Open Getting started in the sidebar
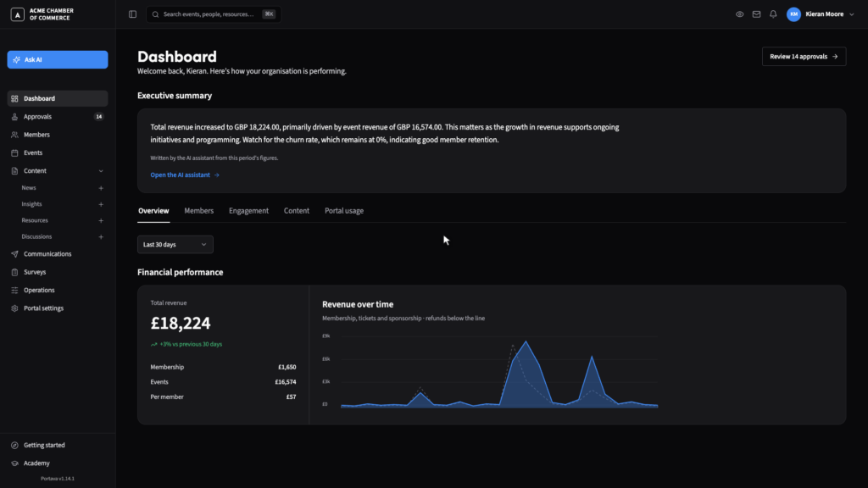The image size is (868, 488). pos(58,446)
